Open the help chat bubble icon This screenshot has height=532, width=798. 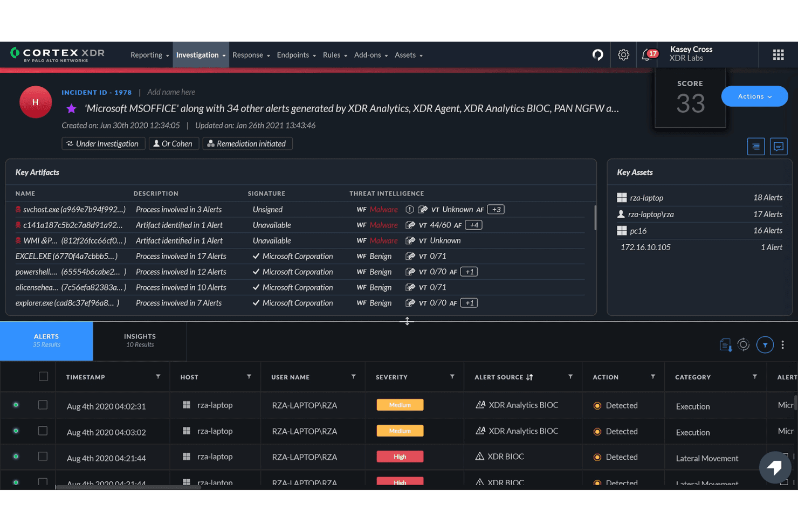click(775, 467)
